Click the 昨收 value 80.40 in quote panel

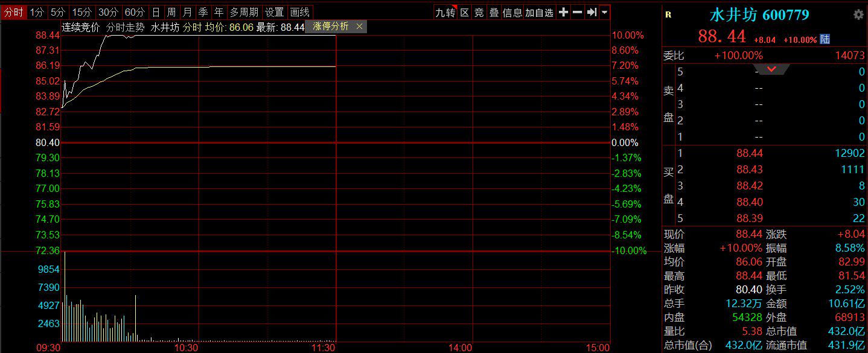click(749, 290)
